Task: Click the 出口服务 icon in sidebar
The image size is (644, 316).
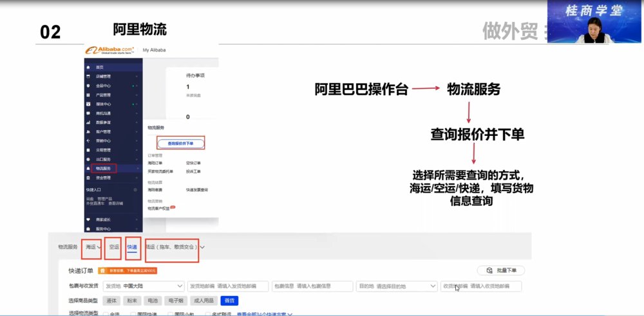Action: (88, 159)
